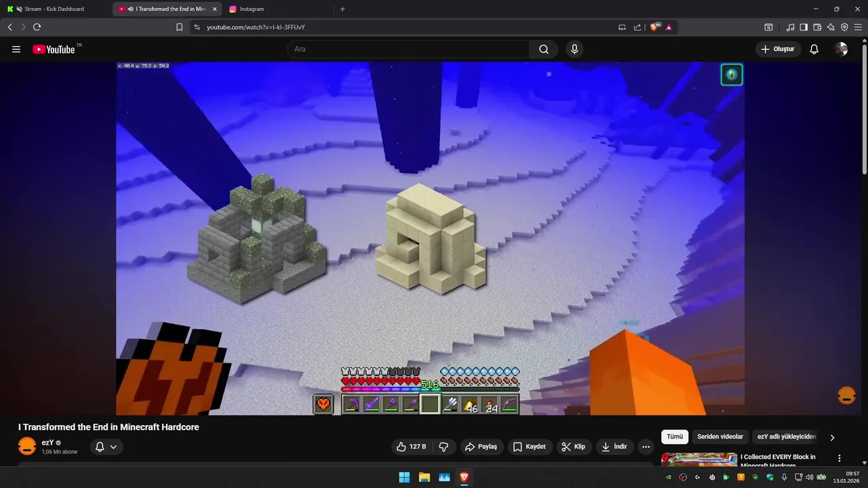The image size is (868, 488).
Task: Bookmark this page icon
Action: 179,27
